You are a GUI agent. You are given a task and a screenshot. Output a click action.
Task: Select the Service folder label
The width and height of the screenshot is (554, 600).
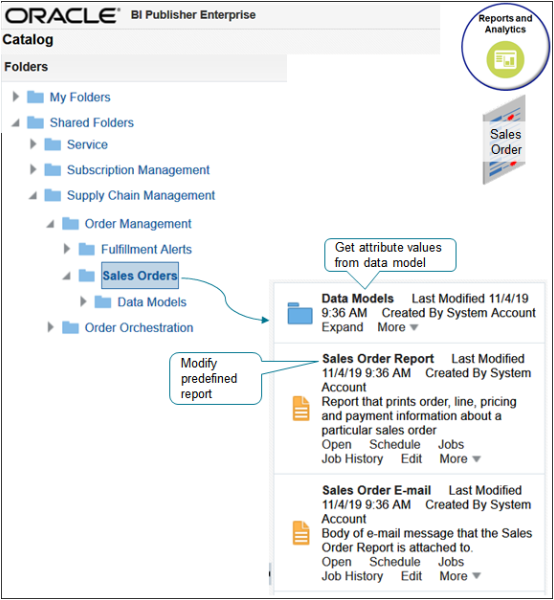coord(87,145)
